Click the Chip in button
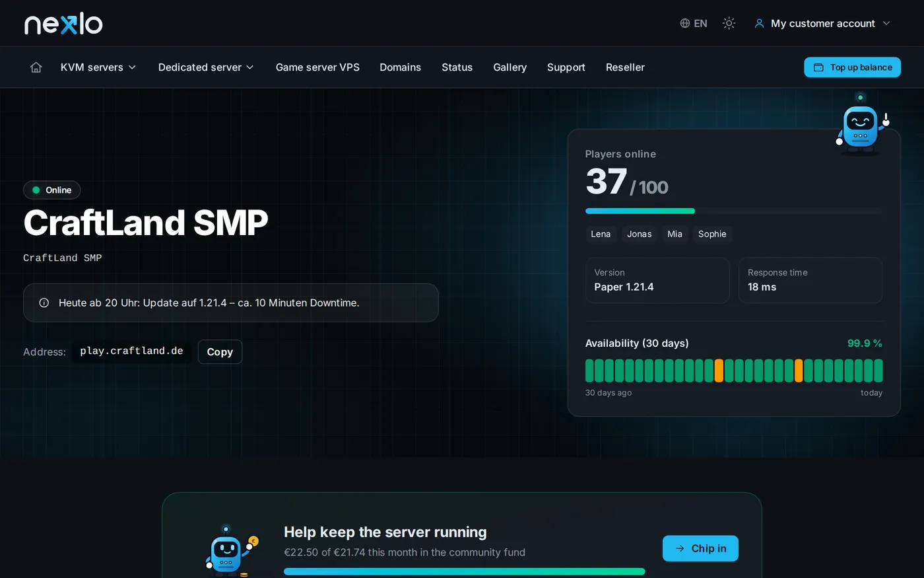The image size is (924, 578). (x=700, y=548)
